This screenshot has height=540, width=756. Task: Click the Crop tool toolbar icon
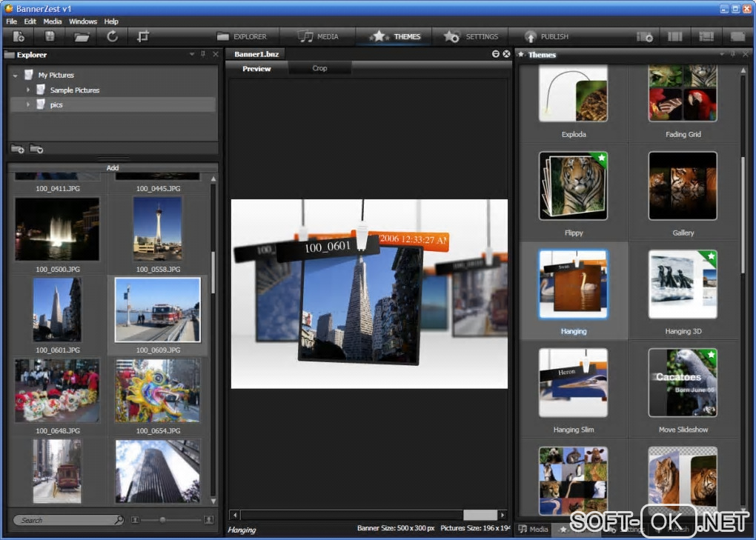143,36
